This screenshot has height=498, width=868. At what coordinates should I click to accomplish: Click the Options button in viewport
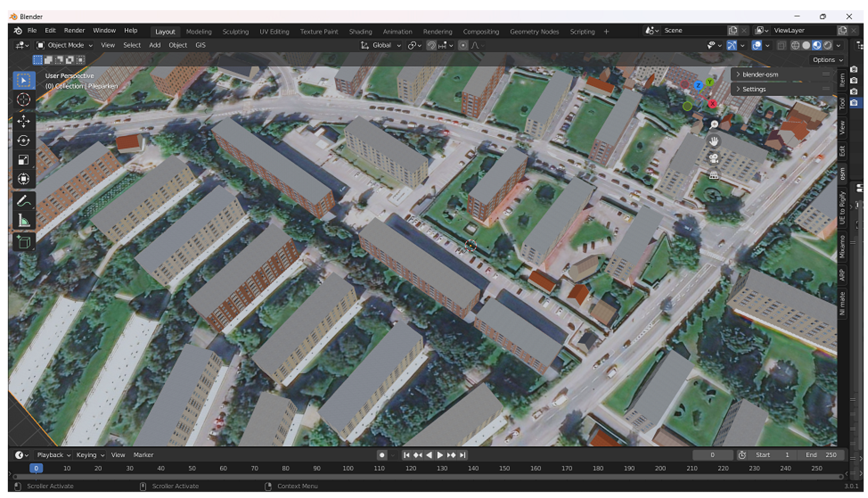827,60
